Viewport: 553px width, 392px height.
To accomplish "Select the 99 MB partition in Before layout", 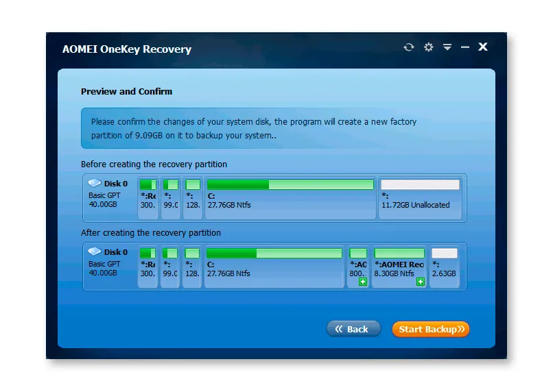I will pos(171,198).
